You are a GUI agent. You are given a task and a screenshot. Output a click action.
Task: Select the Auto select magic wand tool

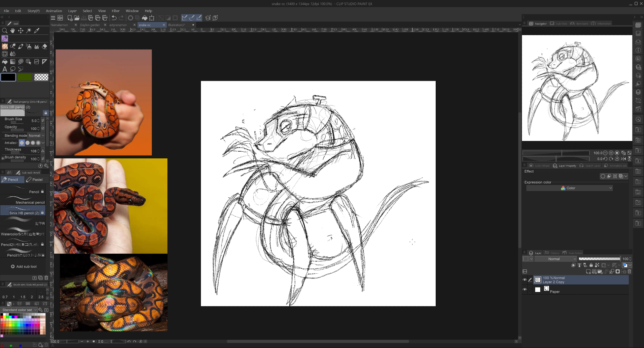(x=29, y=31)
